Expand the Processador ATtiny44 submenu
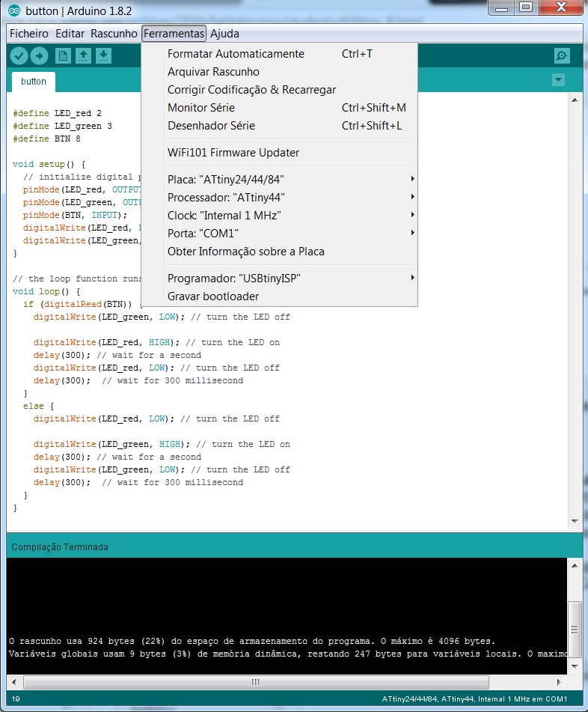Image resolution: width=588 pixels, height=712 pixels. click(x=279, y=198)
